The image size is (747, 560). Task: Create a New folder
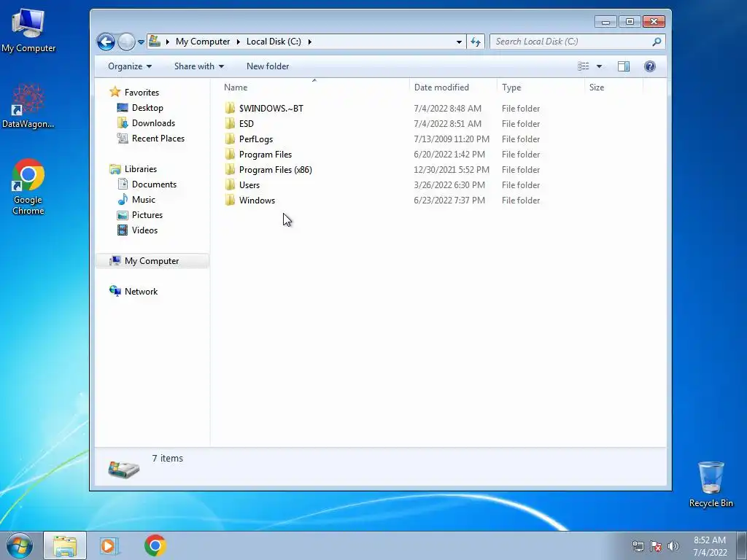[268, 66]
